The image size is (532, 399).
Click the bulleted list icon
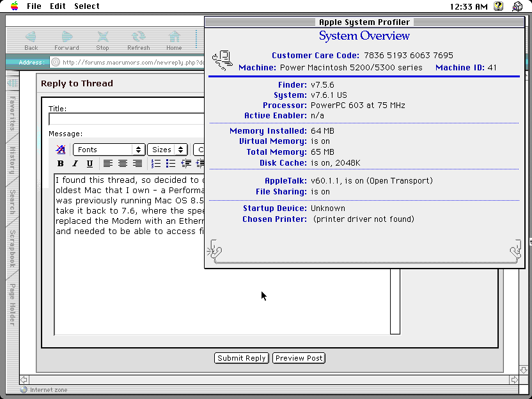171,164
